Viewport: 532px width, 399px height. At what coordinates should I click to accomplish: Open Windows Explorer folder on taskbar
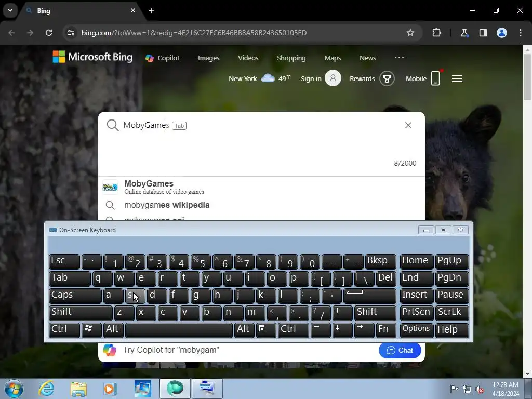(78, 389)
